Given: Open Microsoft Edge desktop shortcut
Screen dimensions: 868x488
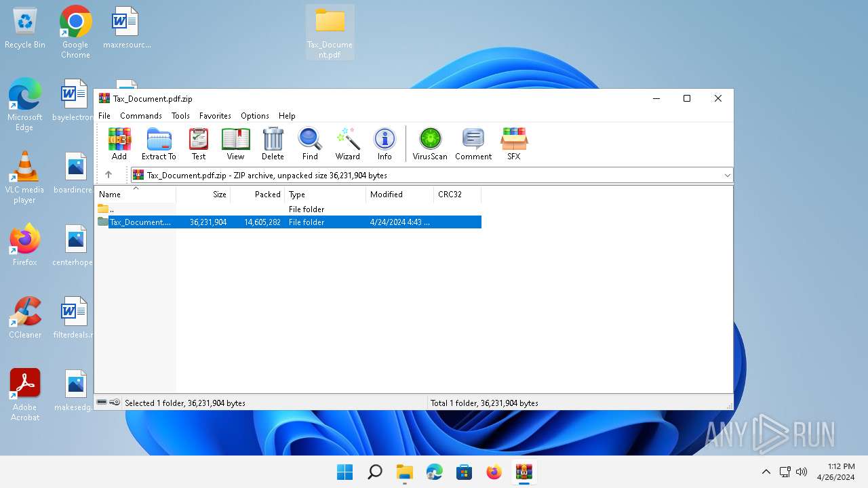Looking at the screenshot, I should click(x=25, y=105).
